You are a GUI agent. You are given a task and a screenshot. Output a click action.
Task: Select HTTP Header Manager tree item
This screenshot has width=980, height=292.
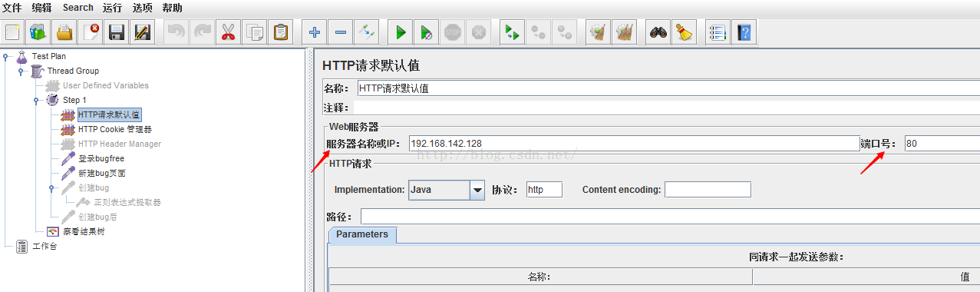[119, 144]
